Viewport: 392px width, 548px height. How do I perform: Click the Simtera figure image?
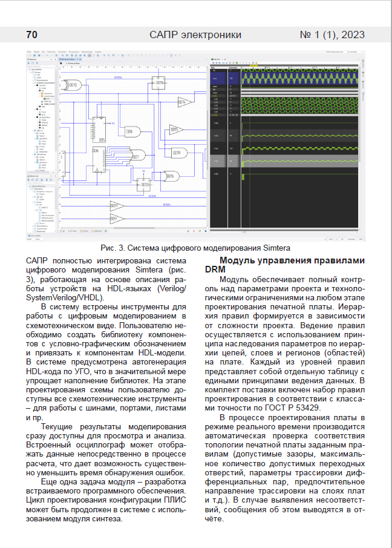195,145
